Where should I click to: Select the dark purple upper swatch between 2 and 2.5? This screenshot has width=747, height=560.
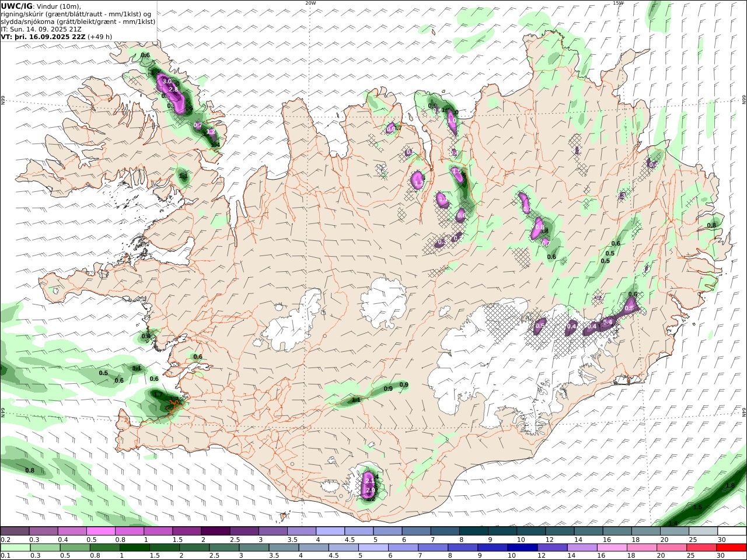pos(215,531)
